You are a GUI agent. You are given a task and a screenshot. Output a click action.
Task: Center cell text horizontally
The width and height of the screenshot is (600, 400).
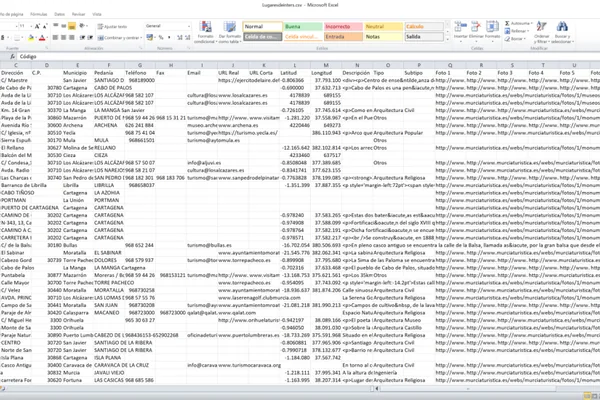(x=63, y=38)
